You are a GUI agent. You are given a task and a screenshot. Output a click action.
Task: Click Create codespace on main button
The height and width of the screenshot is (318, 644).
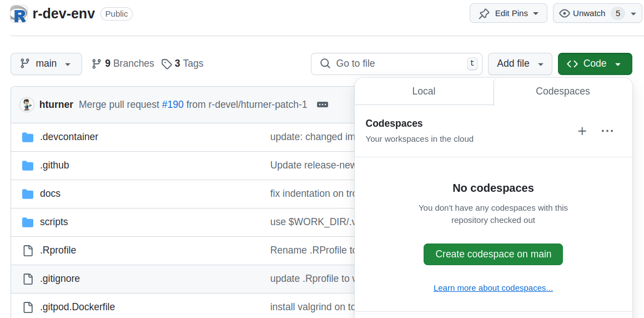coord(493,254)
